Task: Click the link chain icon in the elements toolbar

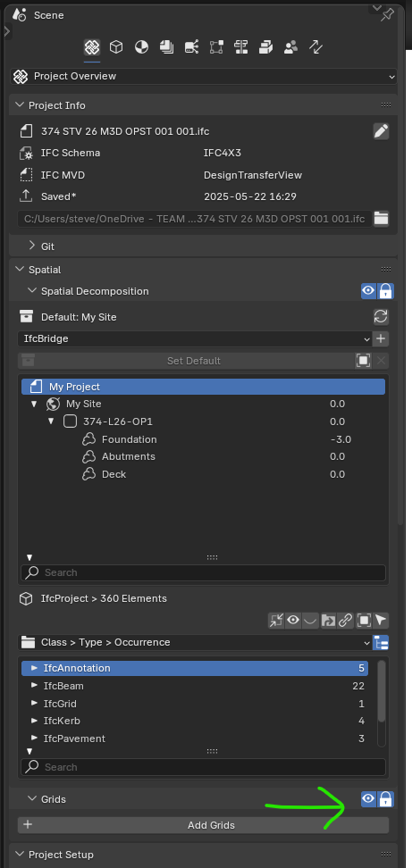Action: (x=346, y=621)
